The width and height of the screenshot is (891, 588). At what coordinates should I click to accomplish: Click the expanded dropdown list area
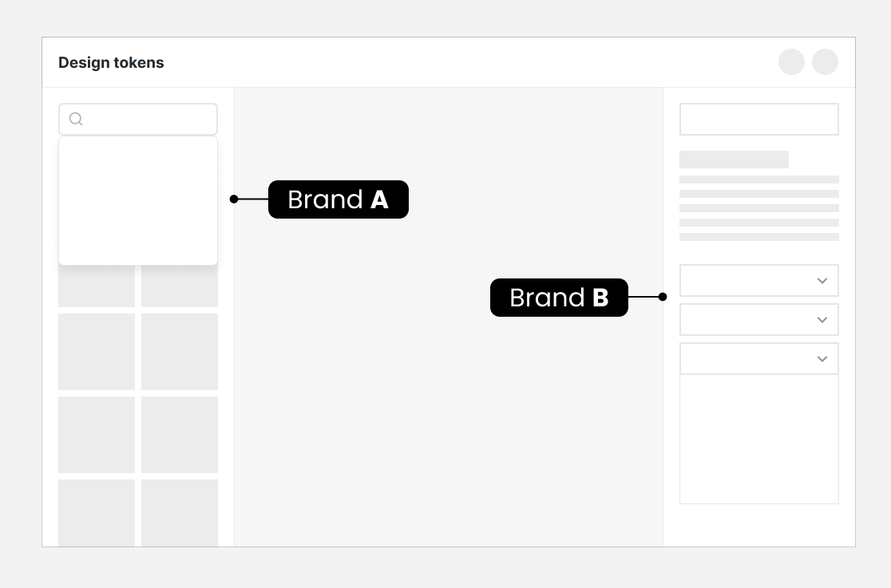[759, 439]
